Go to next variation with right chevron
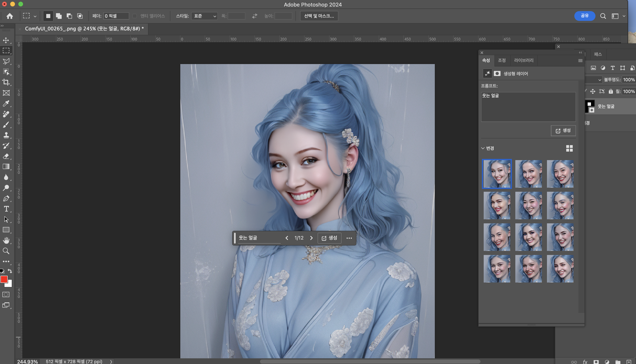 (311, 238)
